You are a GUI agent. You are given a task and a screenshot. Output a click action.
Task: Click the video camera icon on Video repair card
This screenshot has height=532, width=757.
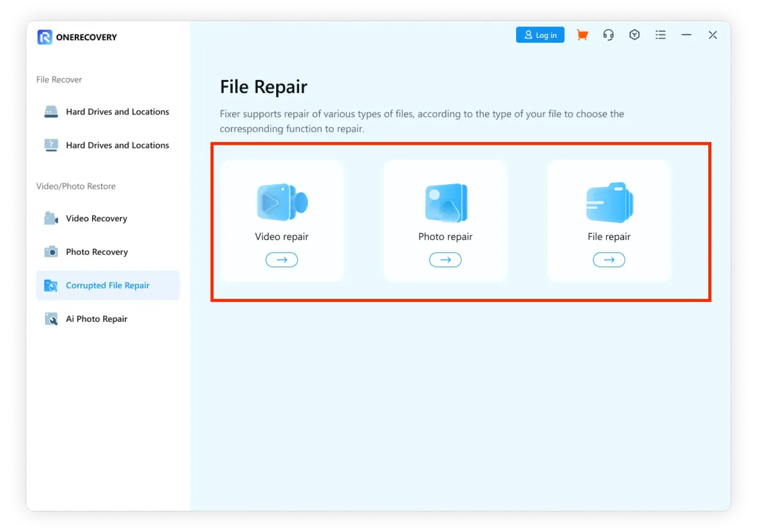pyautogui.click(x=282, y=203)
